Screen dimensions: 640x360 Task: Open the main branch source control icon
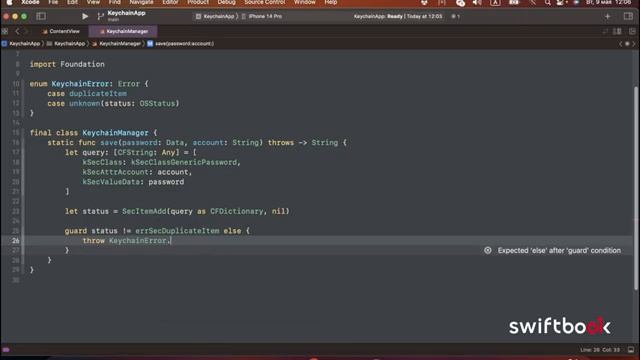click(100, 16)
